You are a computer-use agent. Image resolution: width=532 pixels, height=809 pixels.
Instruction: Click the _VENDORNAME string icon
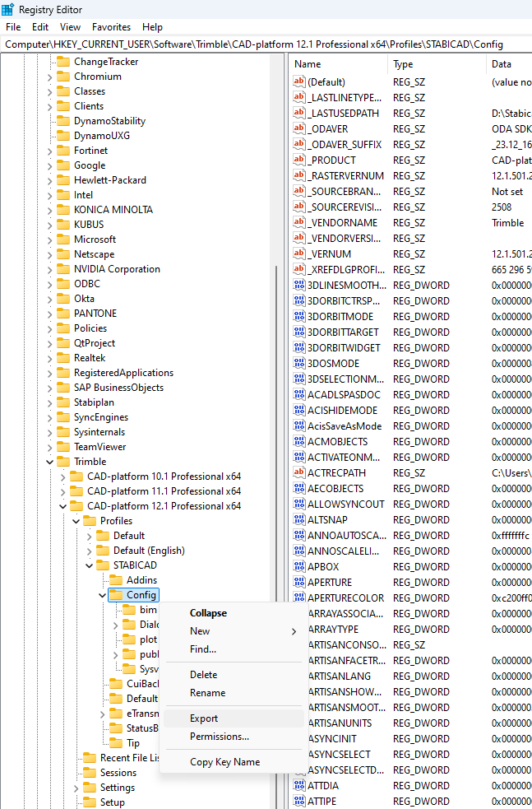(299, 222)
